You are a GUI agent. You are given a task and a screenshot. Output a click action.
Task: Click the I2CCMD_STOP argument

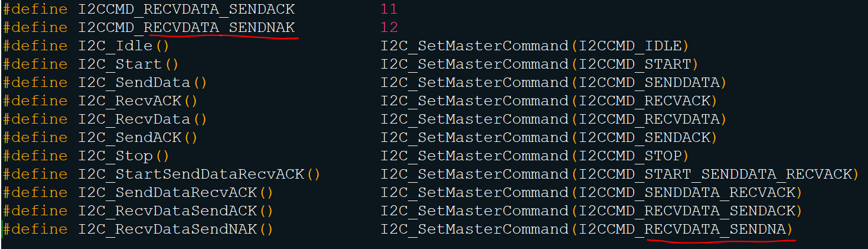630,156
